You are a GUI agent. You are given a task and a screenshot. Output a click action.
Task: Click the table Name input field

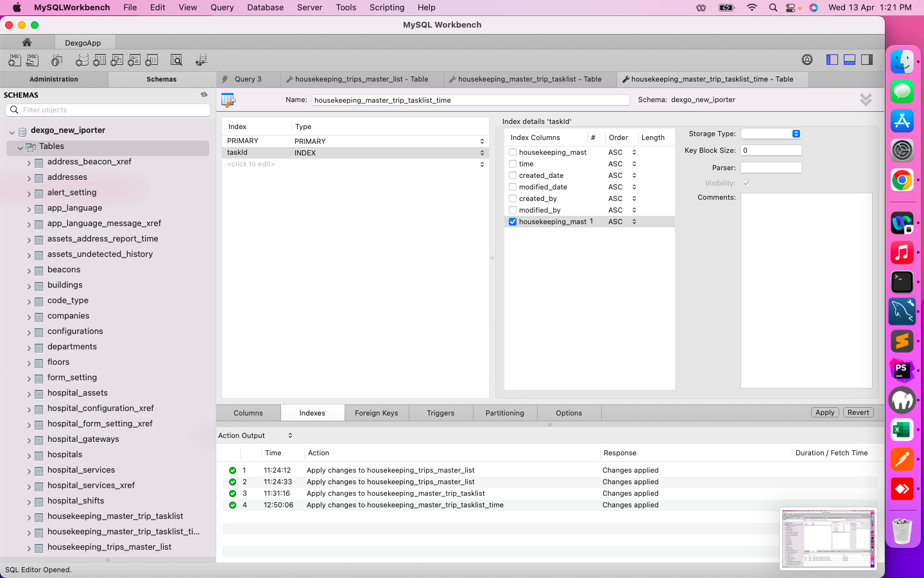(471, 100)
